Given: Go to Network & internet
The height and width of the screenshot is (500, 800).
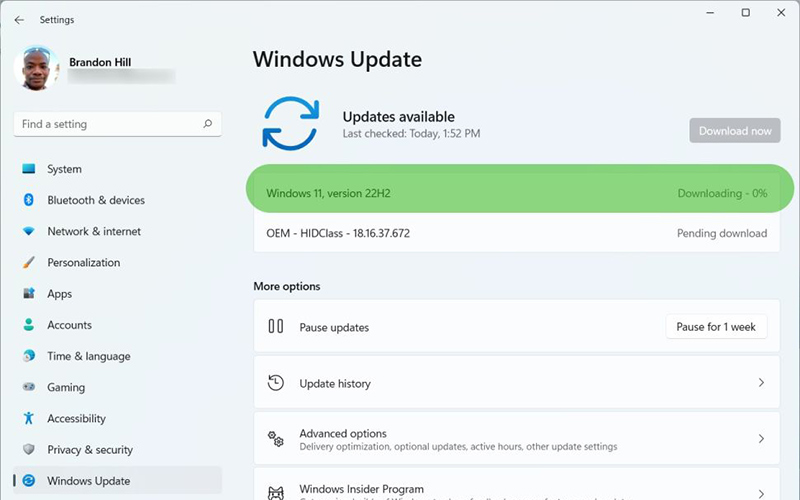Looking at the screenshot, I should tap(117, 231).
